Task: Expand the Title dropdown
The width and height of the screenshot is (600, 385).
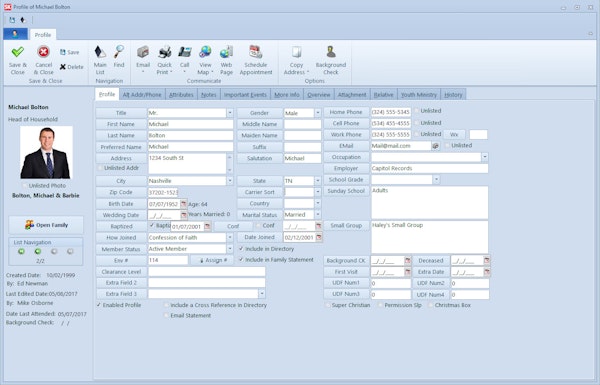Action: coord(230,113)
